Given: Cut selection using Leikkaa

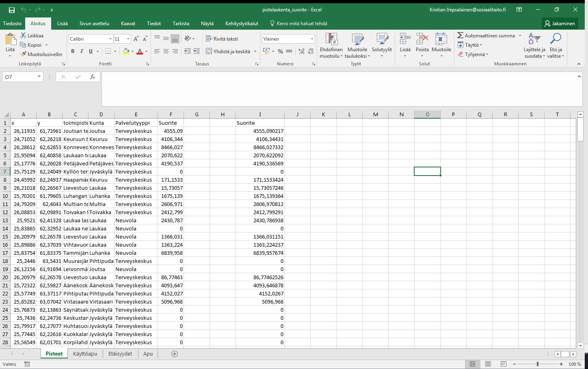Looking at the screenshot, I should 32,36.
